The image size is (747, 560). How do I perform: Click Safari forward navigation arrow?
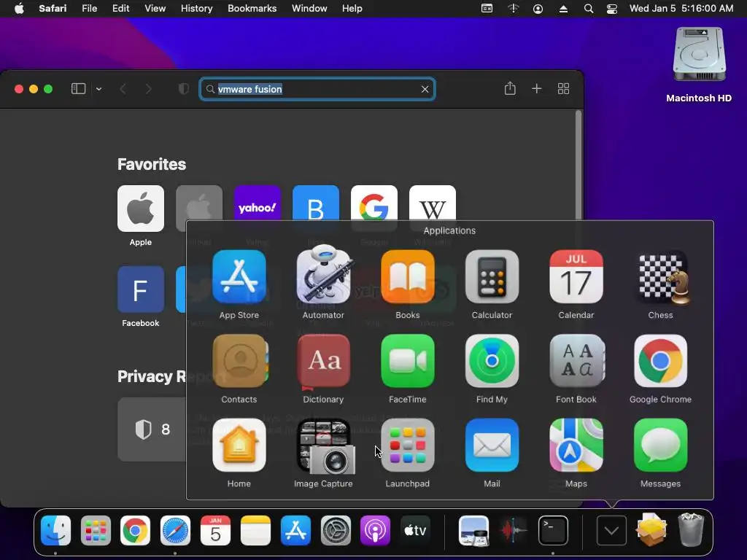pyautogui.click(x=149, y=89)
